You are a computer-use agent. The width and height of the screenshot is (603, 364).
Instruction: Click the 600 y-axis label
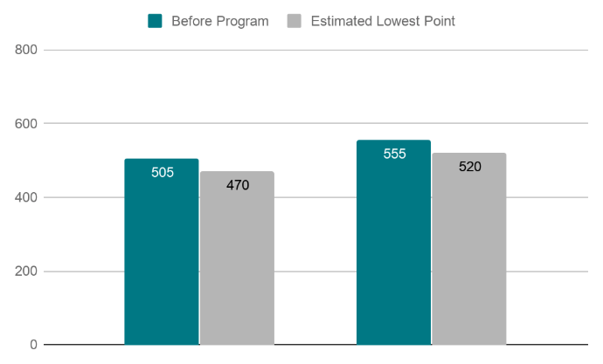pyautogui.click(x=26, y=124)
